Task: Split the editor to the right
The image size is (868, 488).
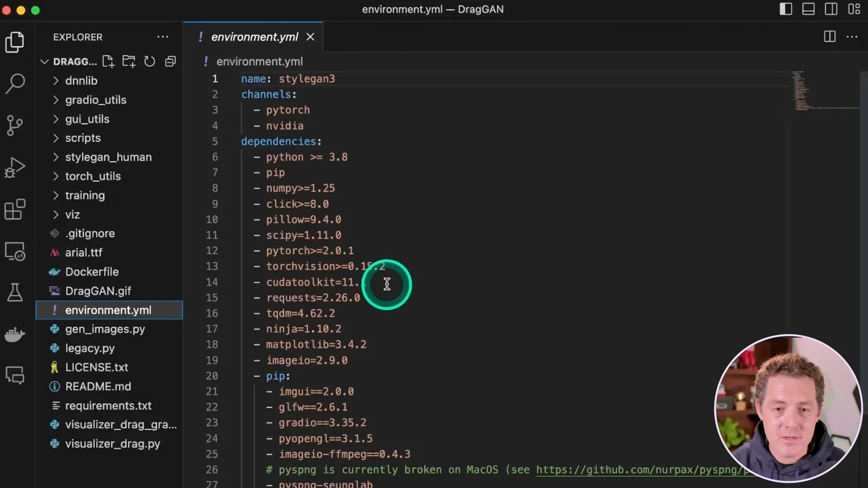Action: click(829, 36)
